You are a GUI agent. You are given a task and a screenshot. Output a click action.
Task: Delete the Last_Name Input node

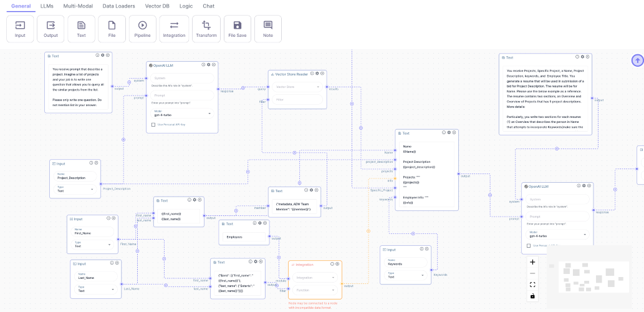pos(117,263)
